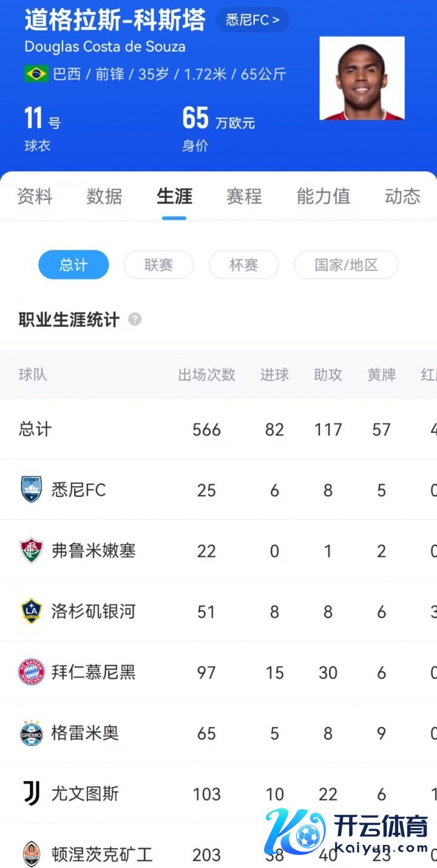Switch to the 数据 tab
Image resolution: width=437 pixels, height=868 pixels.
tap(104, 196)
